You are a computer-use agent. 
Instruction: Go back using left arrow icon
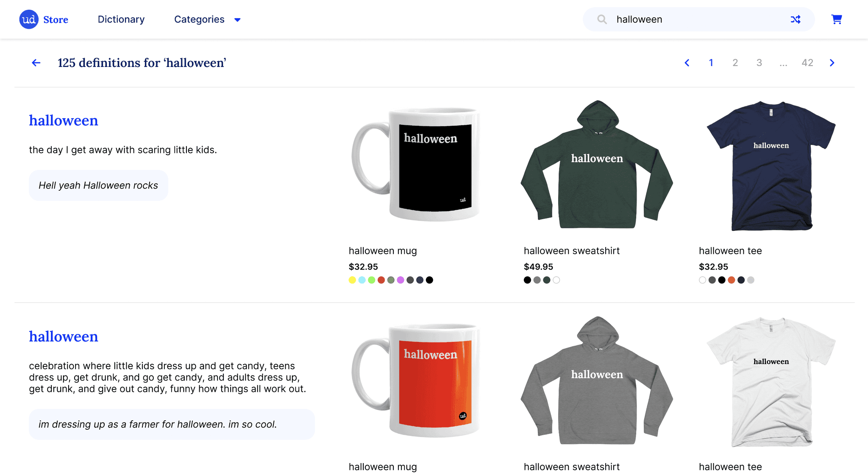(36, 63)
